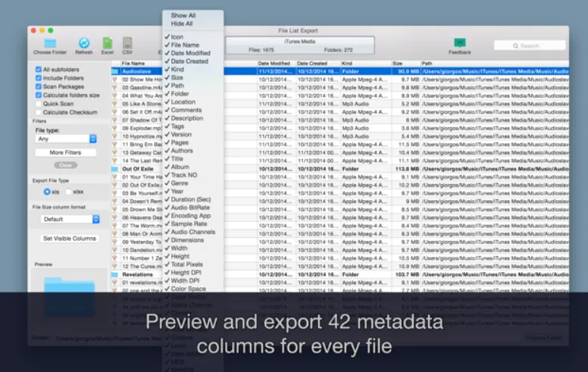The image size is (588, 372).
Task: Toggle Duration (Sec) column in the menu
Action: [x=193, y=199]
